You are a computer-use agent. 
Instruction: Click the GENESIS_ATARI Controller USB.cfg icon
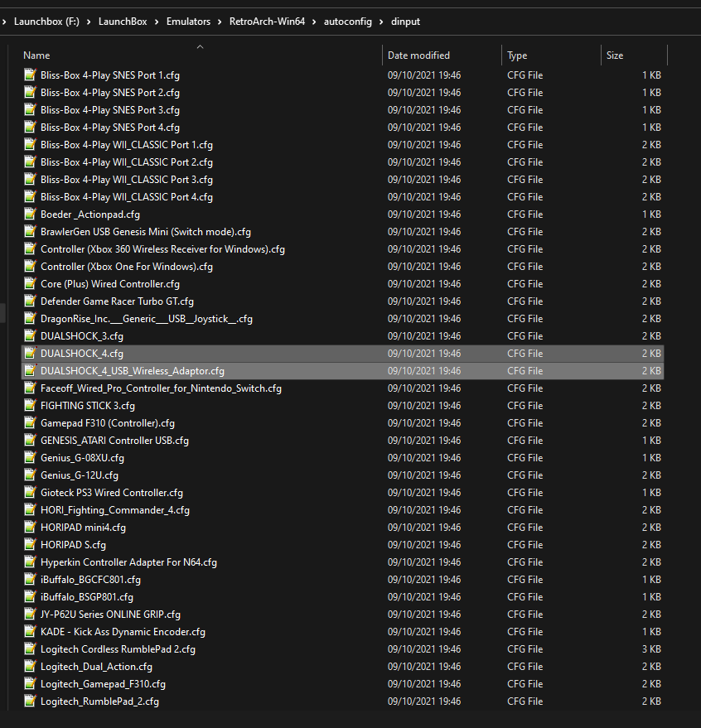(x=30, y=440)
